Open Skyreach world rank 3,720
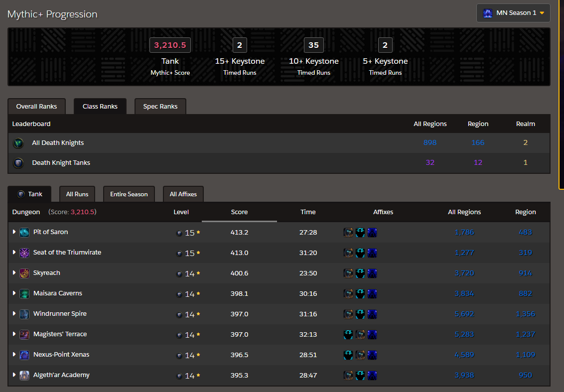This screenshot has width=564, height=392. tap(464, 273)
